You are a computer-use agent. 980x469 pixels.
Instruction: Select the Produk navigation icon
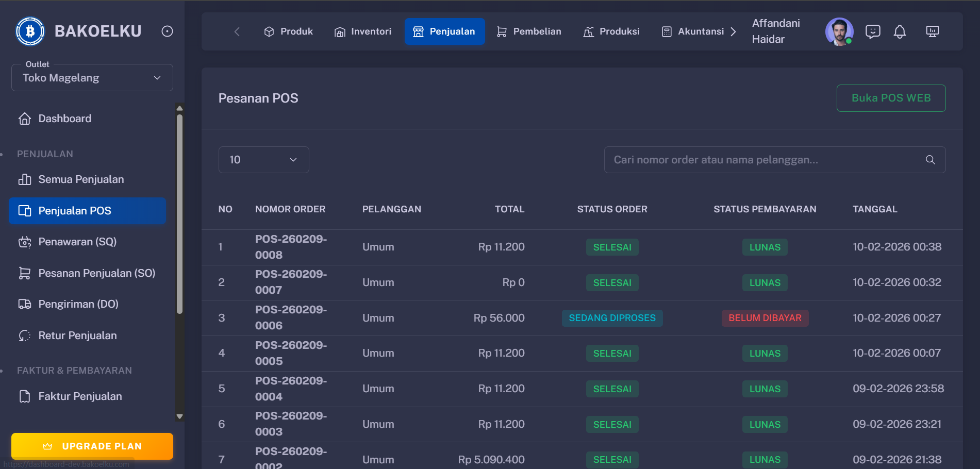[x=269, y=31]
